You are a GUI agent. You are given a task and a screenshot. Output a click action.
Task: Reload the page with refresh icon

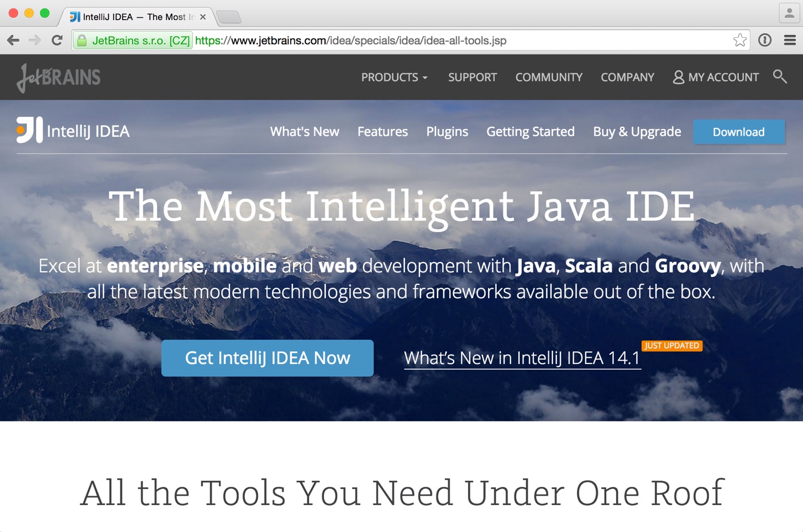coord(57,40)
